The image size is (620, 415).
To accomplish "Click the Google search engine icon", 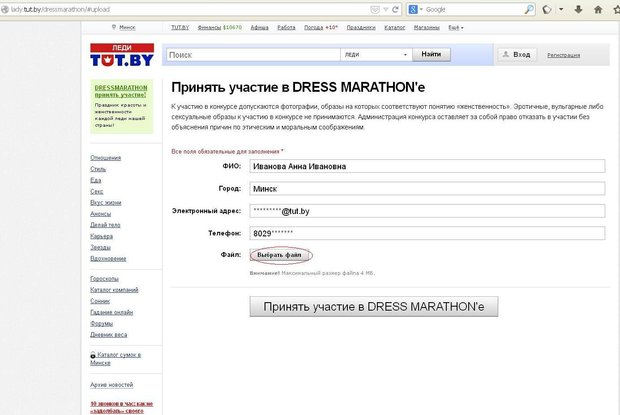I will [413, 9].
